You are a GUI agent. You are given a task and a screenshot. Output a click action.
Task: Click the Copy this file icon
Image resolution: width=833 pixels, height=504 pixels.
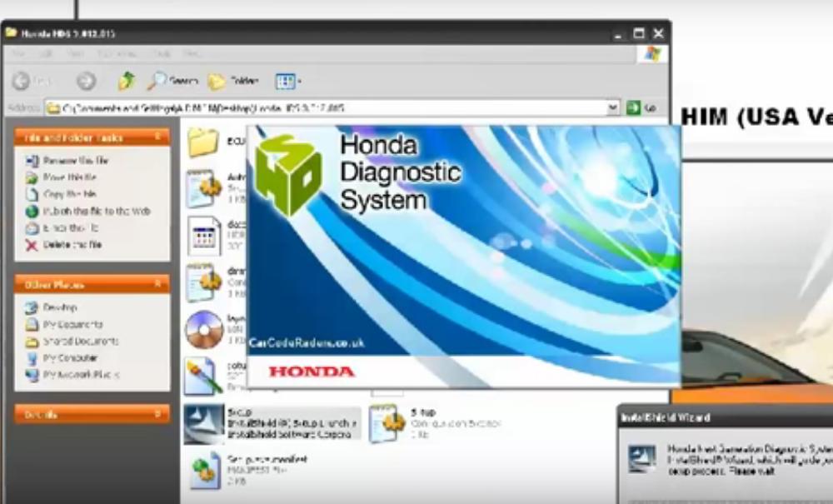tap(32, 194)
